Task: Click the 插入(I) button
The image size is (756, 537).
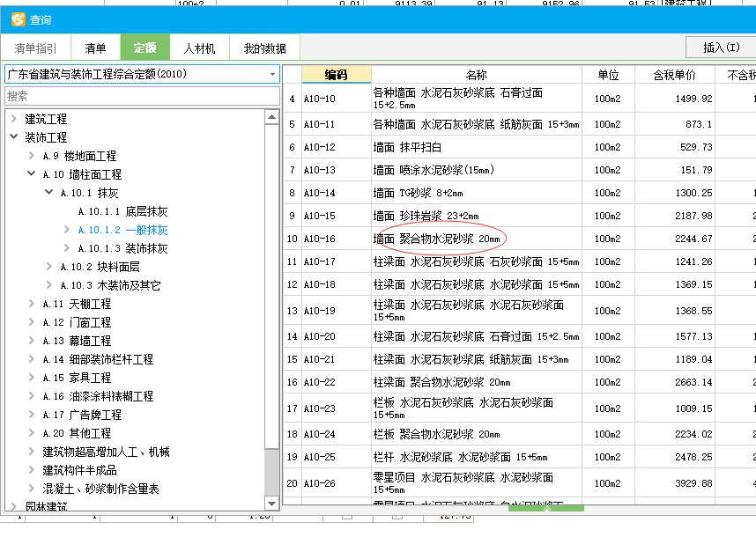Action: click(721, 48)
